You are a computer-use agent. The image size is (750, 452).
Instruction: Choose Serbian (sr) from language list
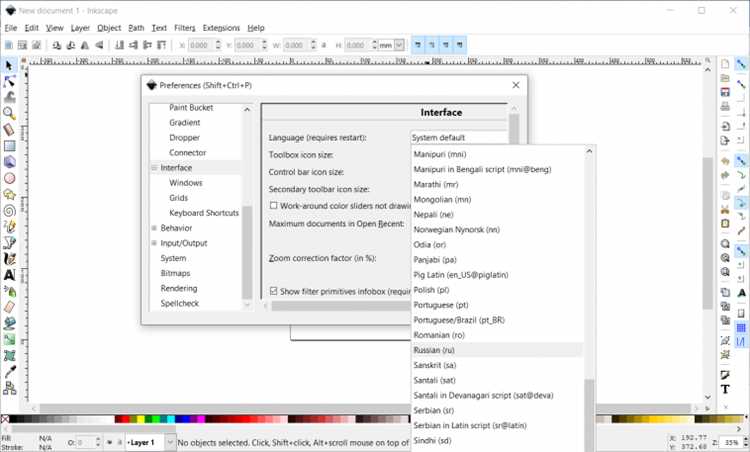(497, 410)
